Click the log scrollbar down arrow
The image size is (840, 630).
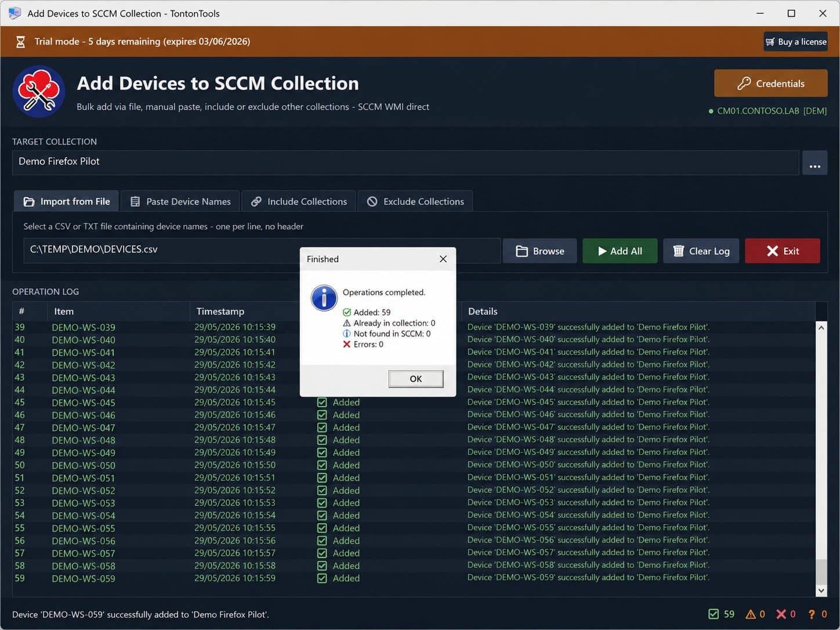point(821,591)
